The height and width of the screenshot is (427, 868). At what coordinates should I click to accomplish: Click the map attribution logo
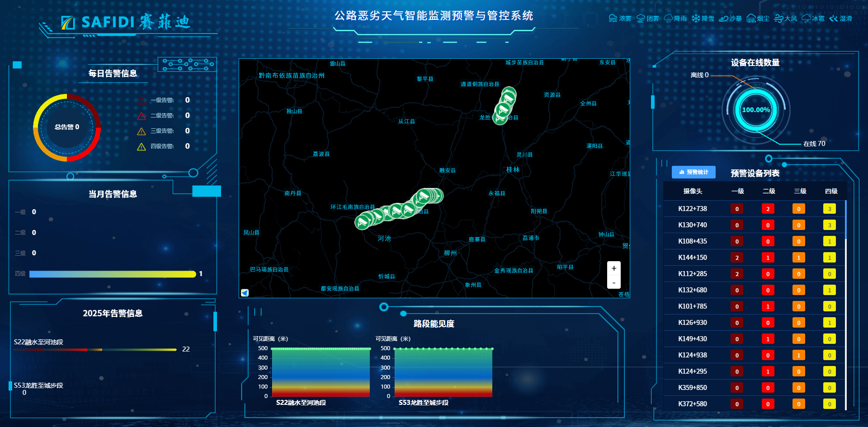pyautogui.click(x=245, y=292)
